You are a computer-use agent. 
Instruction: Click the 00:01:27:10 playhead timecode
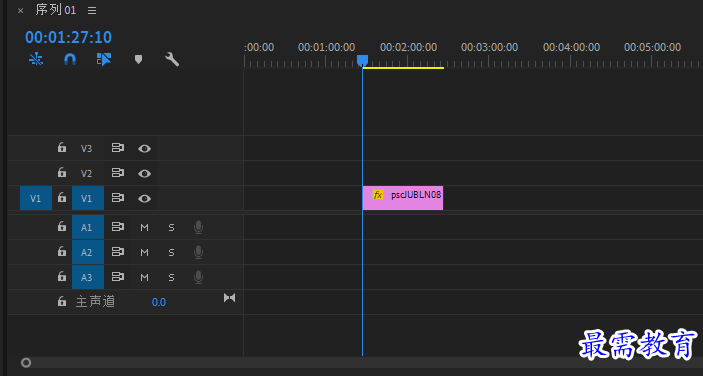tap(69, 37)
